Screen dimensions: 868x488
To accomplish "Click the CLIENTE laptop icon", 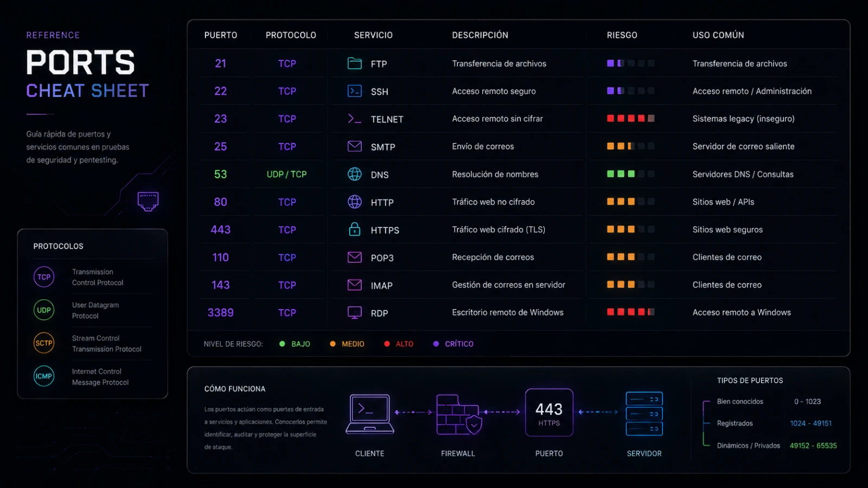I will (x=369, y=414).
